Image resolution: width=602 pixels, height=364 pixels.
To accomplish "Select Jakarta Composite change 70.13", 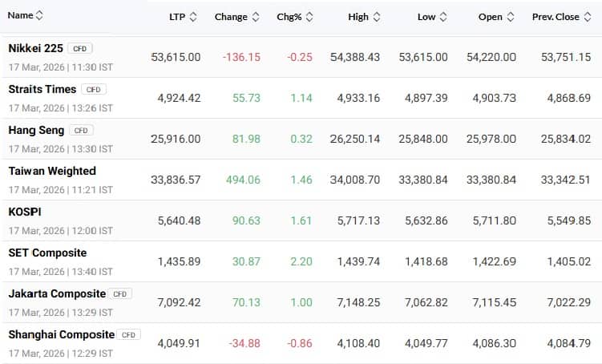I will tap(246, 302).
